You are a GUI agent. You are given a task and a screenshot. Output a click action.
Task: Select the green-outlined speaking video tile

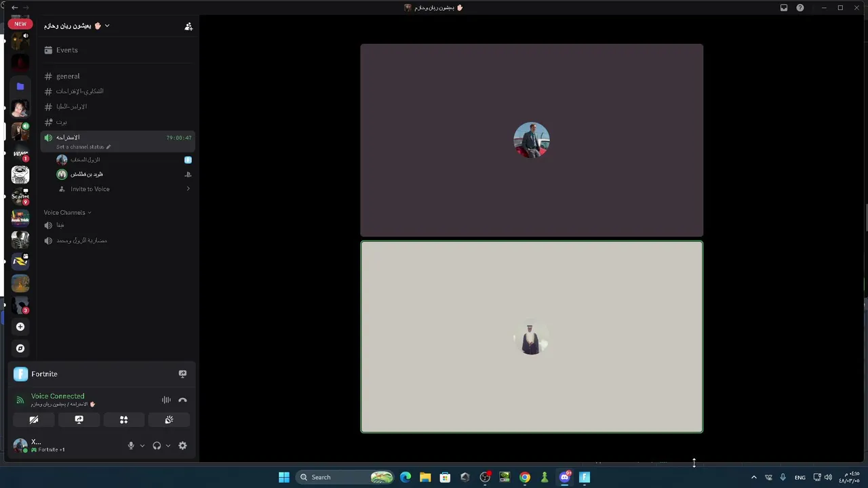point(532,337)
